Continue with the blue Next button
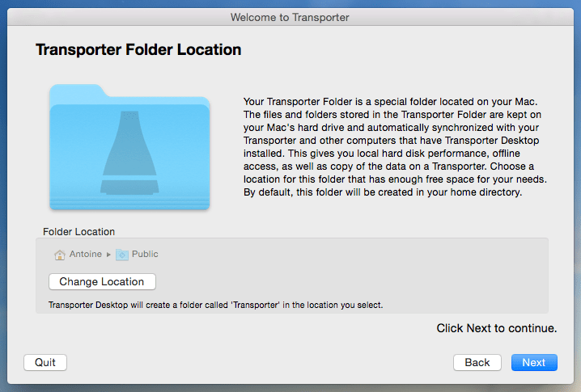 tap(534, 362)
